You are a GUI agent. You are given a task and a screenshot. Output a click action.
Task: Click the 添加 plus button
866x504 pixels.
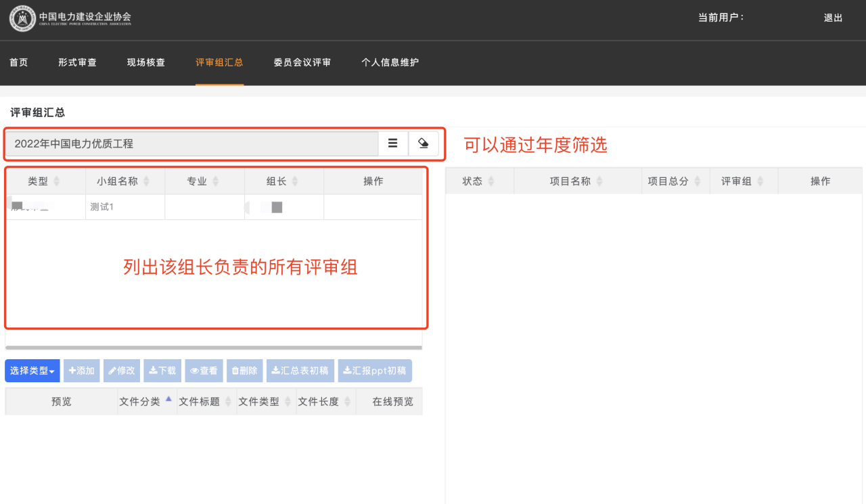coord(81,371)
